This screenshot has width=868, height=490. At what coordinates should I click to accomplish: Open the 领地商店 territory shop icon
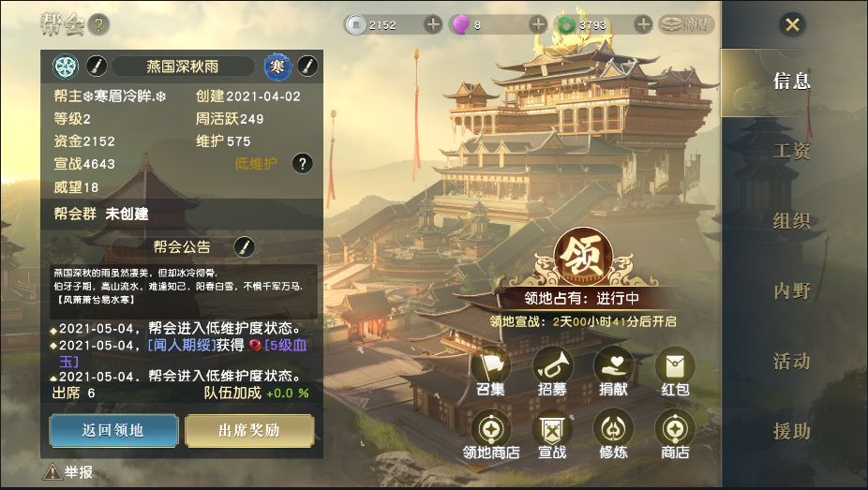click(491, 428)
